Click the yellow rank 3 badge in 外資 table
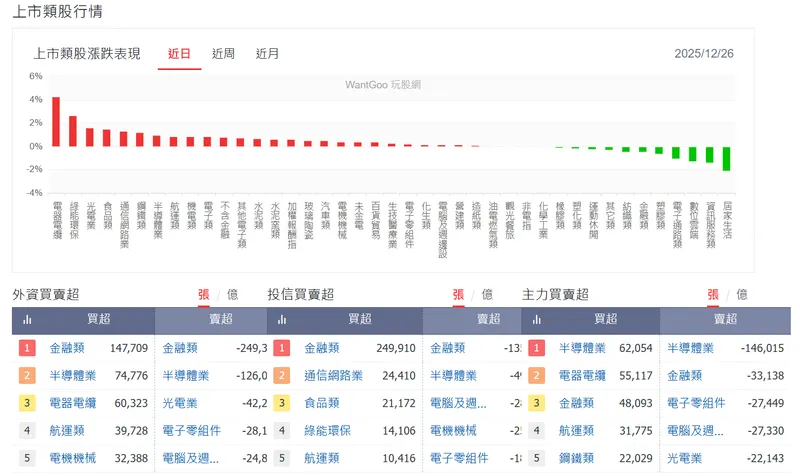The height and width of the screenshot is (476, 800). [x=28, y=404]
